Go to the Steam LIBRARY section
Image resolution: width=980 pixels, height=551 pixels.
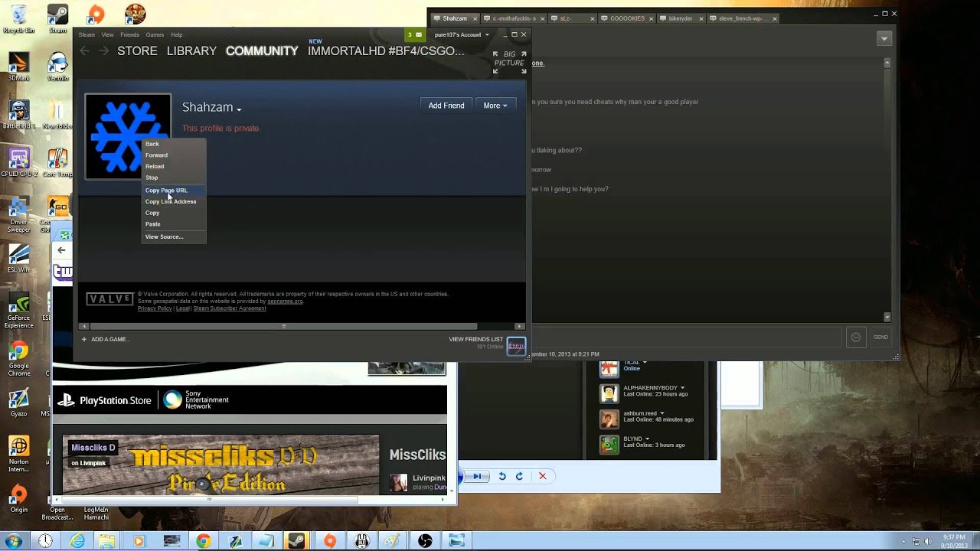click(191, 51)
